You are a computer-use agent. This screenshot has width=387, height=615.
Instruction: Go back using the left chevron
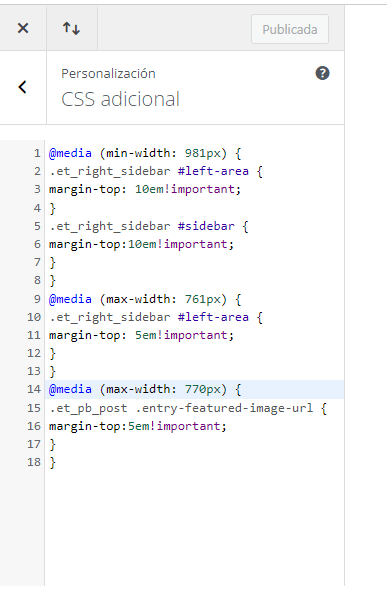coord(23,87)
